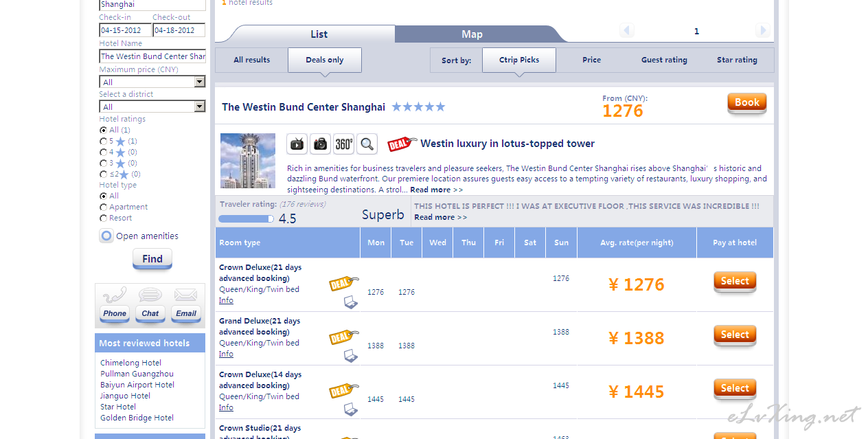The height and width of the screenshot is (439, 868).
Task: Select the All (1) hotel ratings radio
Action: (104, 130)
